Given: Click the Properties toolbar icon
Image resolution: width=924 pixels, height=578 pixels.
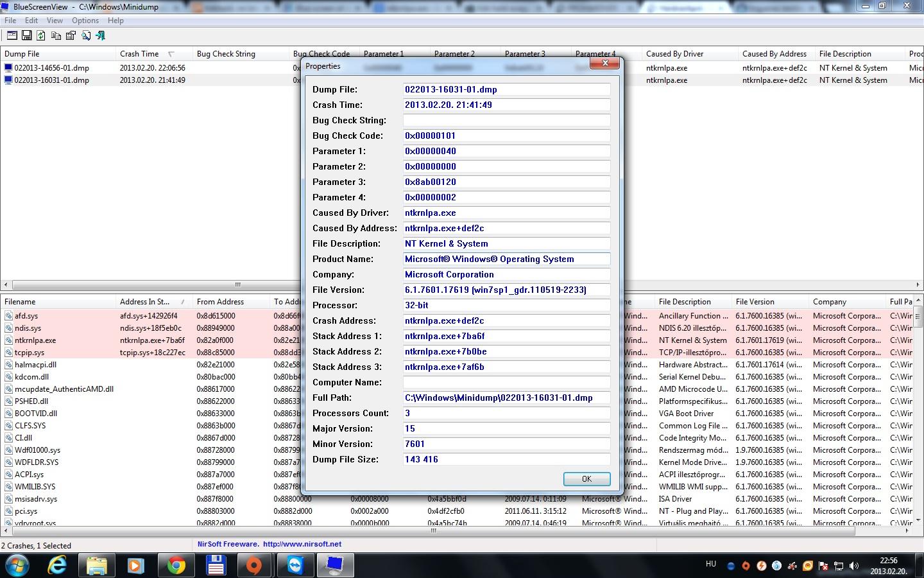Looking at the screenshot, I should coord(71,36).
